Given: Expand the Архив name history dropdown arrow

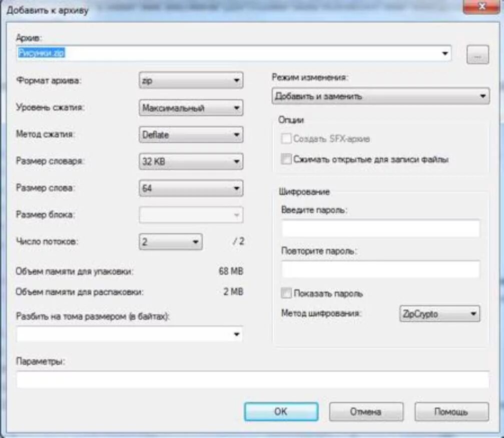Looking at the screenshot, I should [445, 53].
